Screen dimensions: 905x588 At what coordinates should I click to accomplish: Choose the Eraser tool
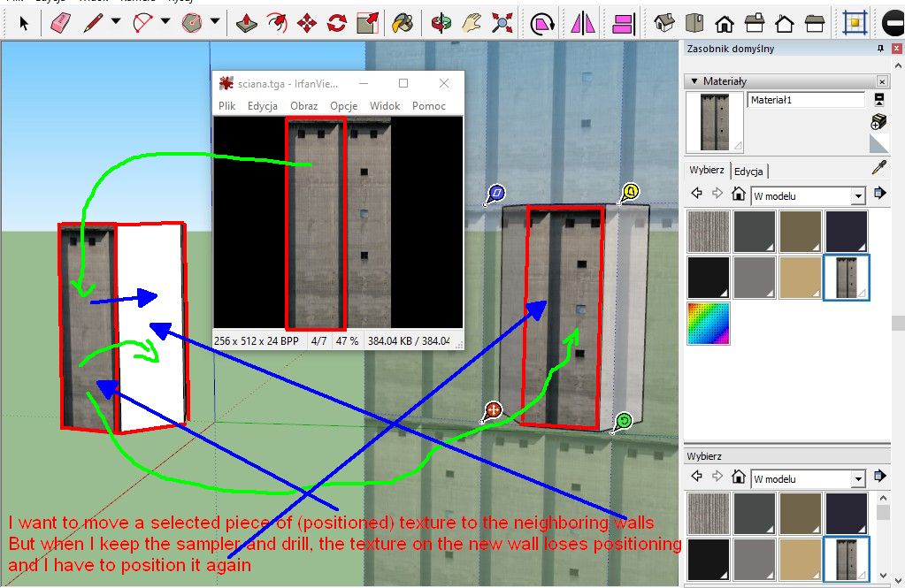61,23
